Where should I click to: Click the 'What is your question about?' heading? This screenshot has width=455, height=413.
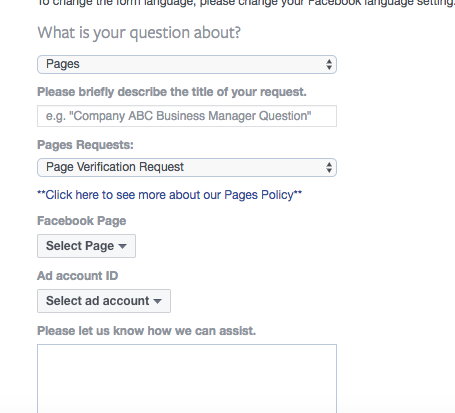139,33
